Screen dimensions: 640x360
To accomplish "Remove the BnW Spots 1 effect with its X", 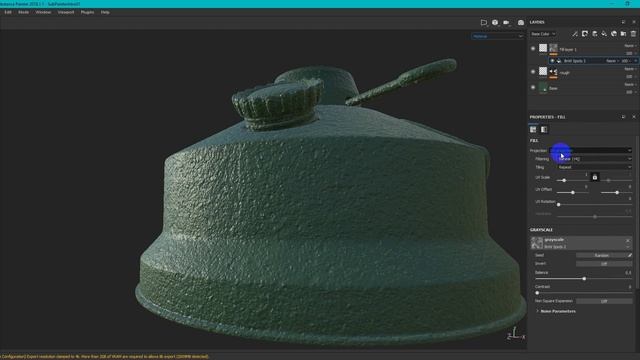I will [636, 61].
